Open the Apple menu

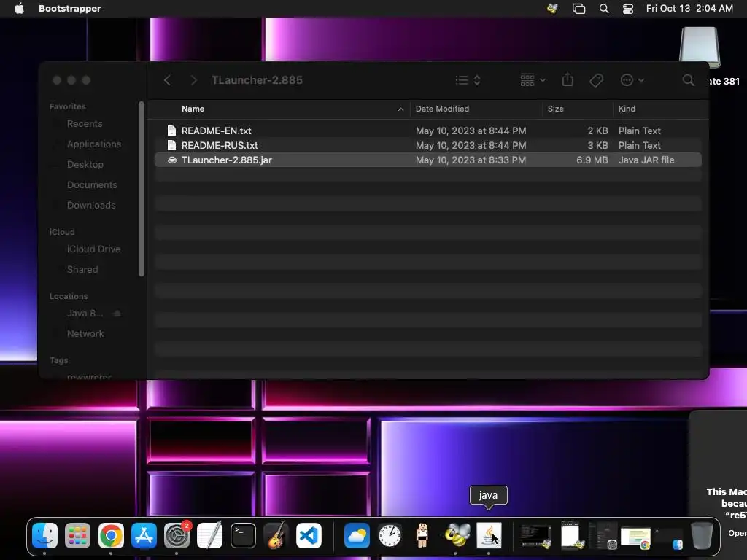[x=19, y=8]
